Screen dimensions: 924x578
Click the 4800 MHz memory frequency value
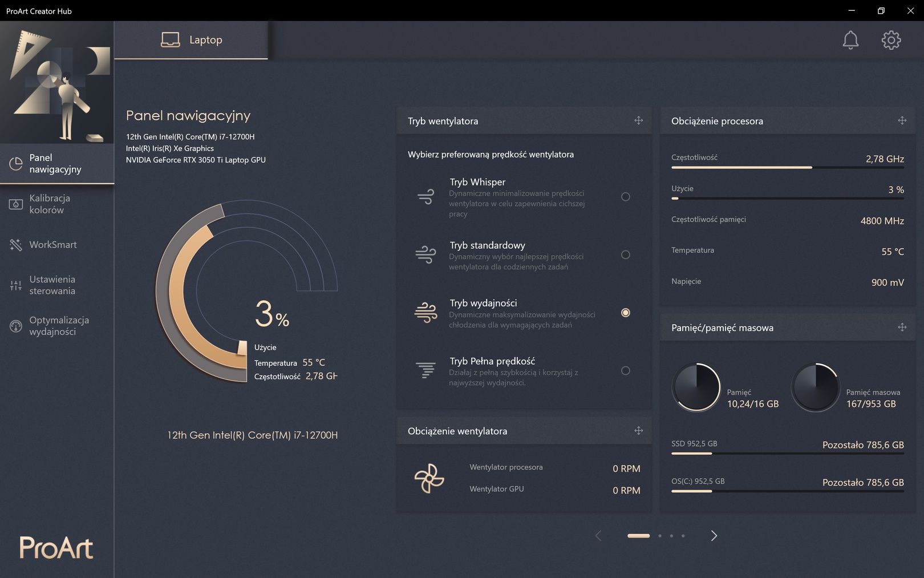pos(882,221)
